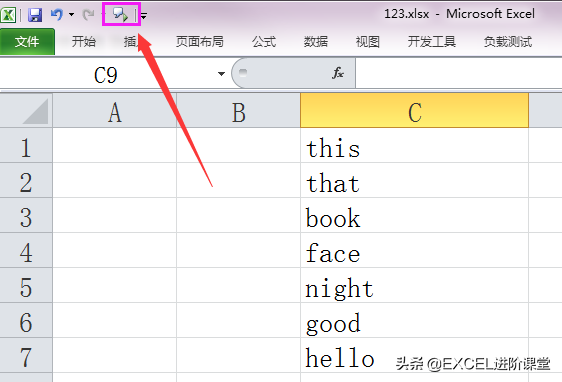Viewport: 562px width, 382px height.
Task: Select the cell containing 'face'
Action: (x=415, y=250)
